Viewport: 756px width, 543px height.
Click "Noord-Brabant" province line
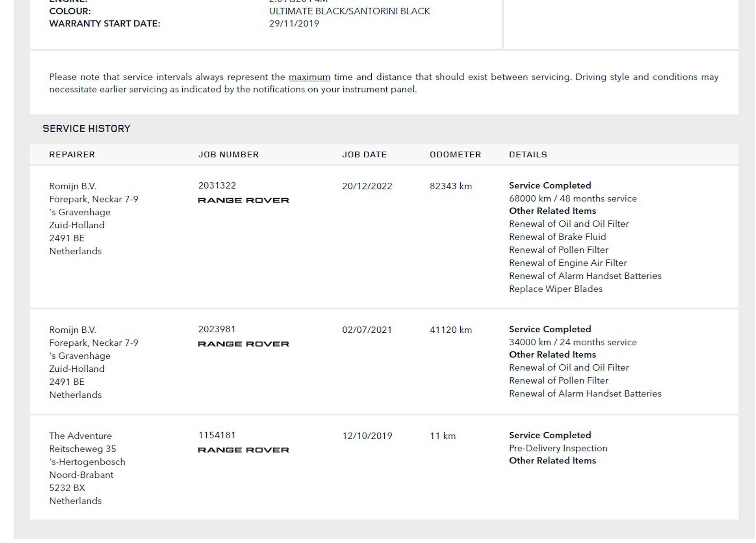(82, 475)
